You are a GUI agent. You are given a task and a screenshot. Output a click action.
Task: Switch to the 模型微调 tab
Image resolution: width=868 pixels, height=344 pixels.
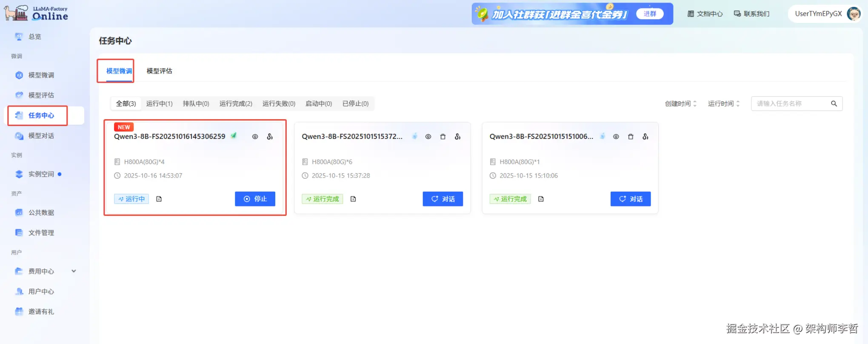[x=119, y=71]
